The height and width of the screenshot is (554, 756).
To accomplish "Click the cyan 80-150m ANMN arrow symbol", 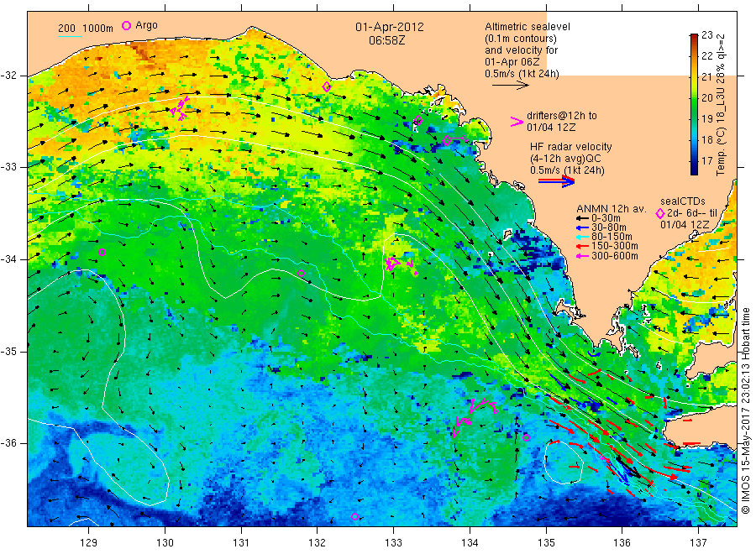I will [x=582, y=237].
